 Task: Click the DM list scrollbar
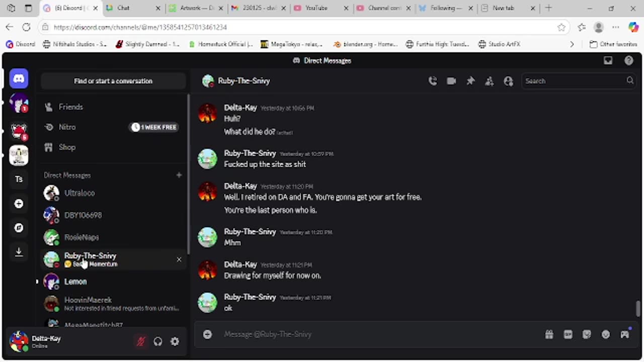[x=189, y=174]
